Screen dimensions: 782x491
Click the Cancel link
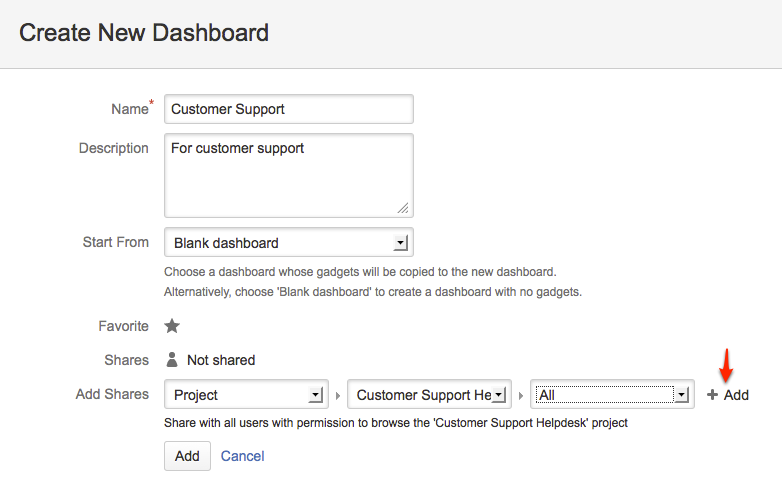[242, 456]
